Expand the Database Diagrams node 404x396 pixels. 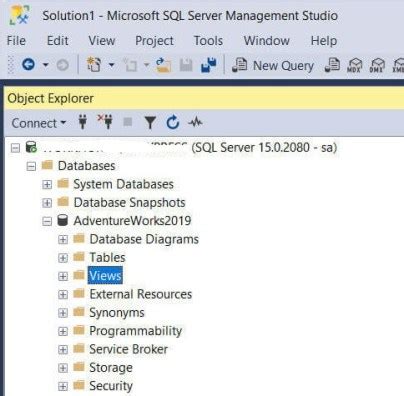pyautogui.click(x=63, y=239)
